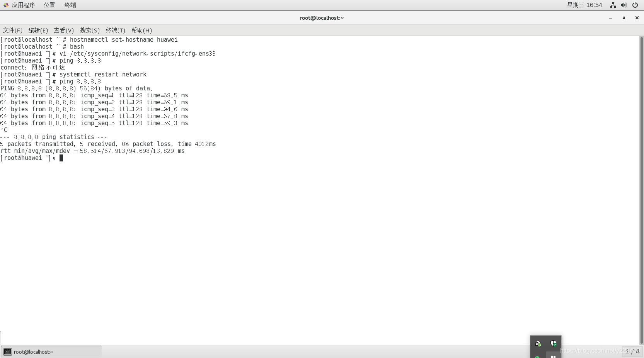Open the 帮助(H) menu
Screen dimensions: 644x358
141,30
